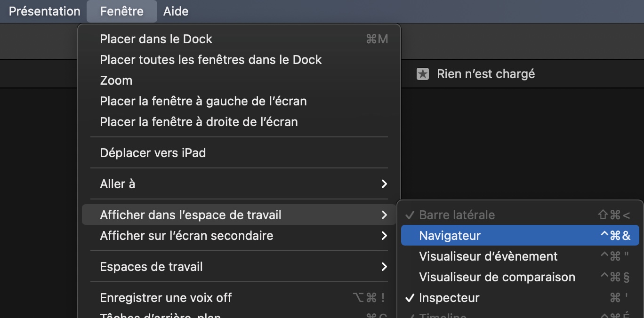
Task: Click Enregistrer une voix off
Action: click(166, 298)
